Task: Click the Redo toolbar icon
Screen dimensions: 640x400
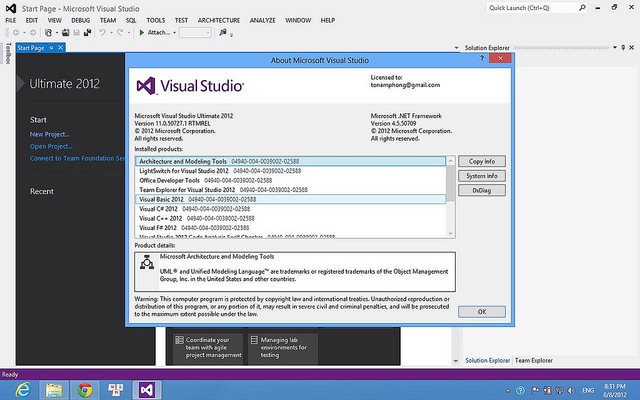Action: (120, 33)
